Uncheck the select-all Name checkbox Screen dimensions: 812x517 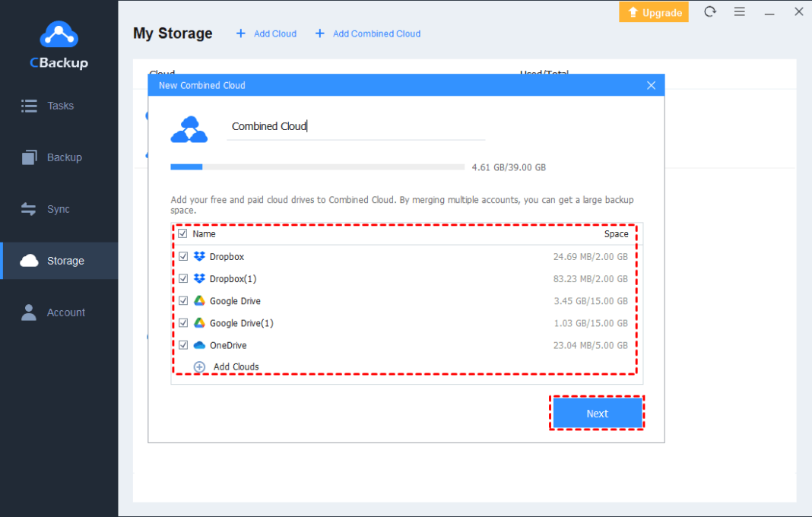tap(183, 233)
